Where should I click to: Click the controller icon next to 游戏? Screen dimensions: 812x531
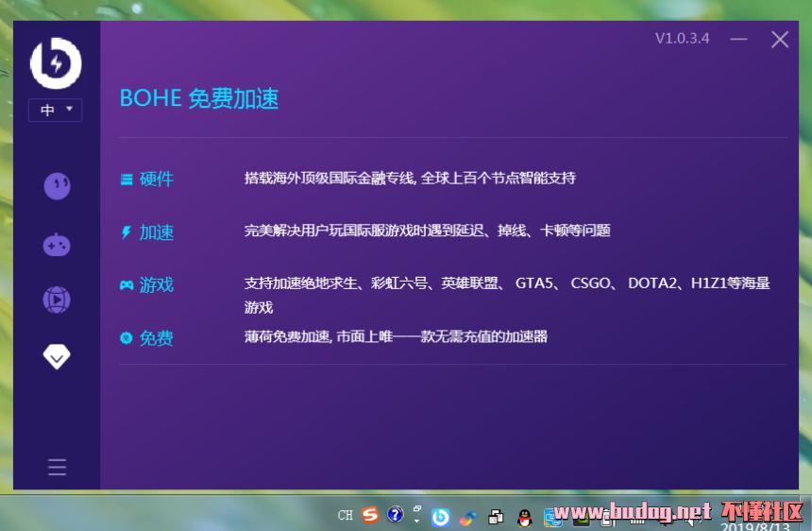tap(127, 285)
